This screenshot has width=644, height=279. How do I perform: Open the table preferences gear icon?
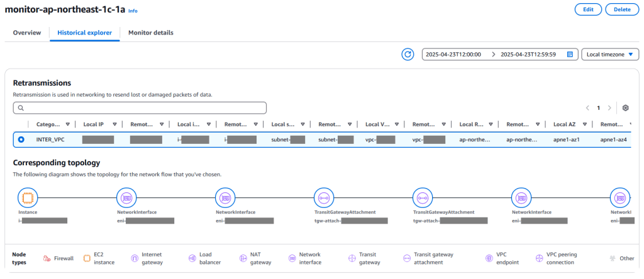coord(625,108)
